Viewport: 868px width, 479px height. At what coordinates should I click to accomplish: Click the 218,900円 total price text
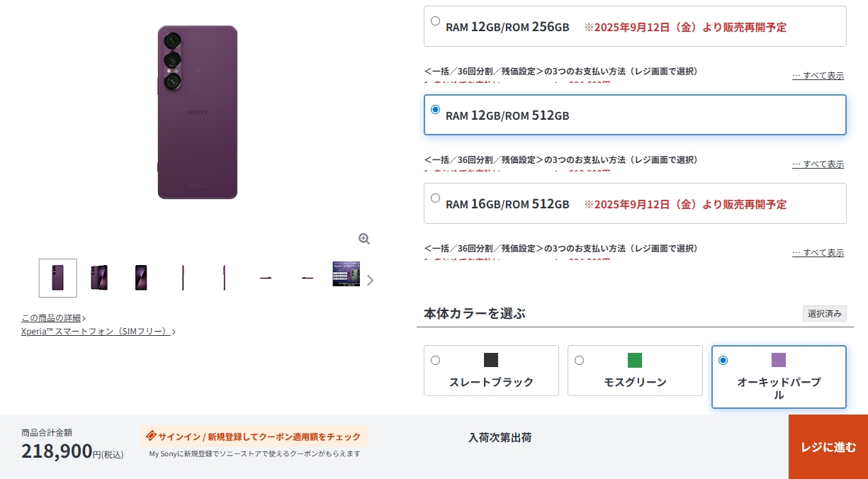(x=72, y=451)
